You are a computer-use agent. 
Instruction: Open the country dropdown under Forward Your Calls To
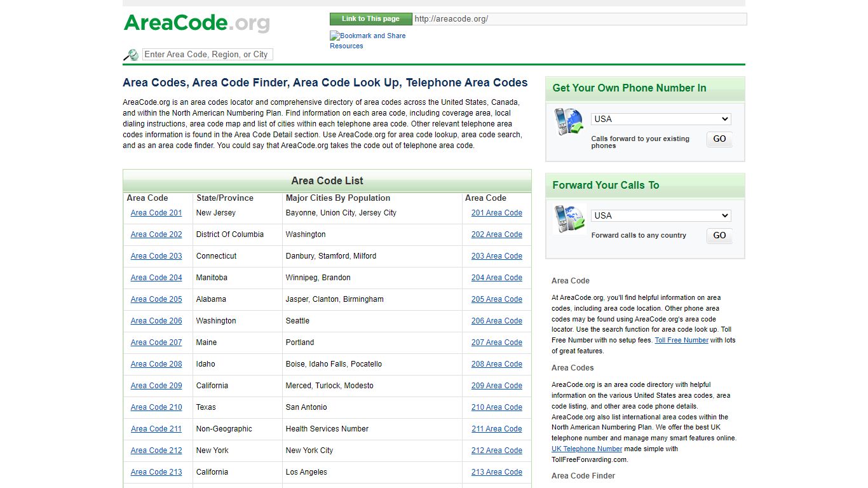(660, 215)
